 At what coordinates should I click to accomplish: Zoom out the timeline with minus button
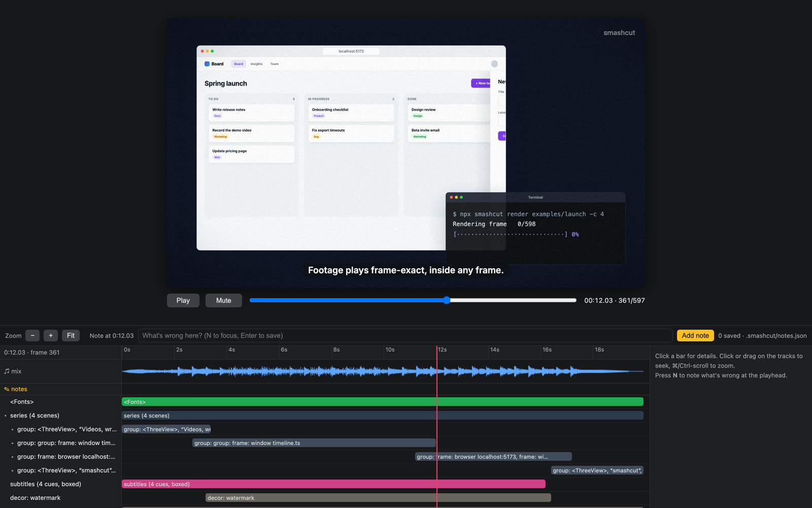pos(32,335)
